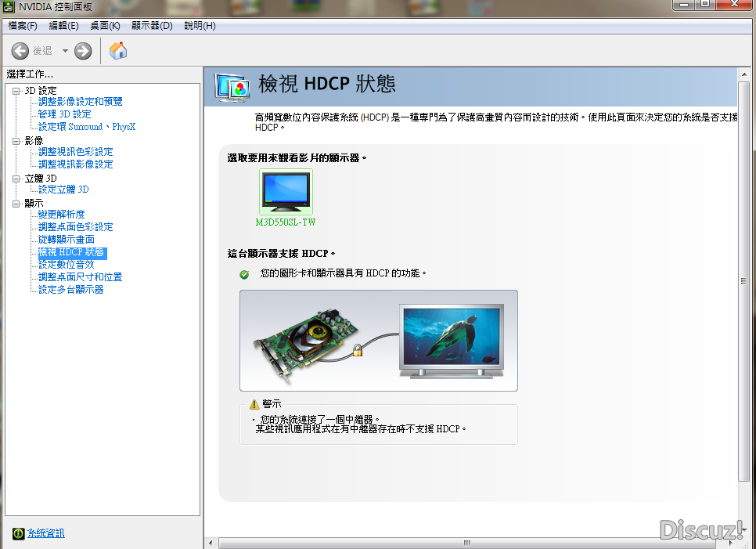Open the 桌面(K) menu
This screenshot has height=549, width=756.
pos(105,26)
